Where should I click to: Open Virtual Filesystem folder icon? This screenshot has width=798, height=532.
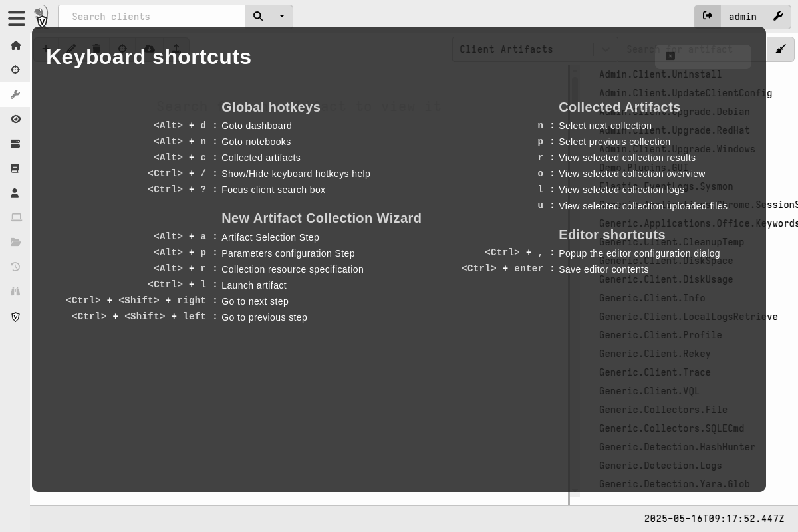click(x=16, y=242)
